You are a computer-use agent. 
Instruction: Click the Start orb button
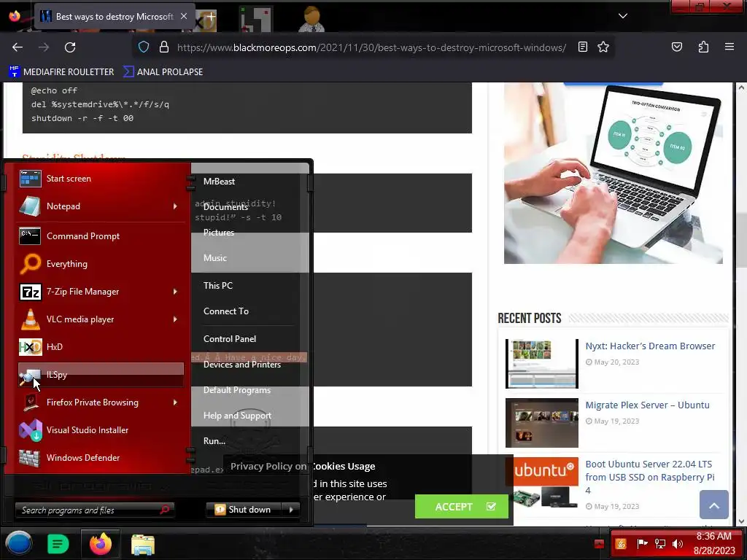[18, 544]
